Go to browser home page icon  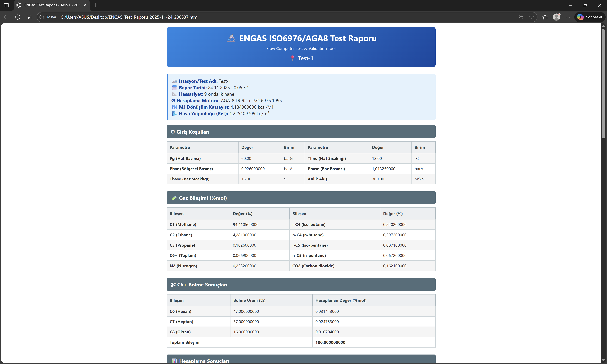tap(29, 17)
